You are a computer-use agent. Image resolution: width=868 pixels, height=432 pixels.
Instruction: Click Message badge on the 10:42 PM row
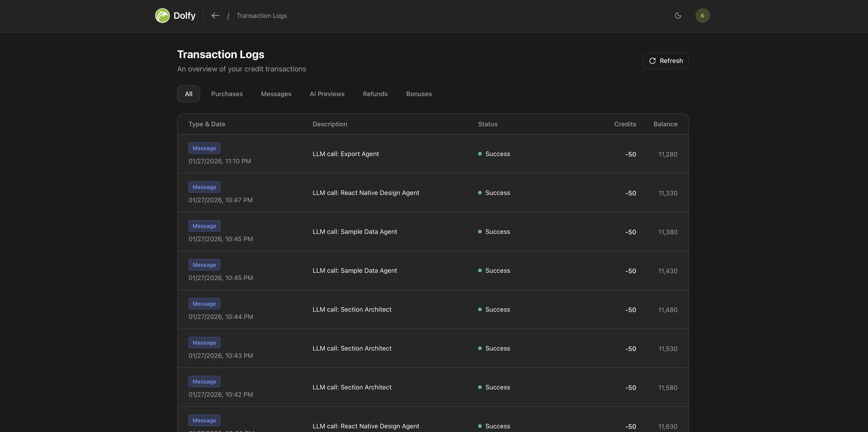[204, 381]
